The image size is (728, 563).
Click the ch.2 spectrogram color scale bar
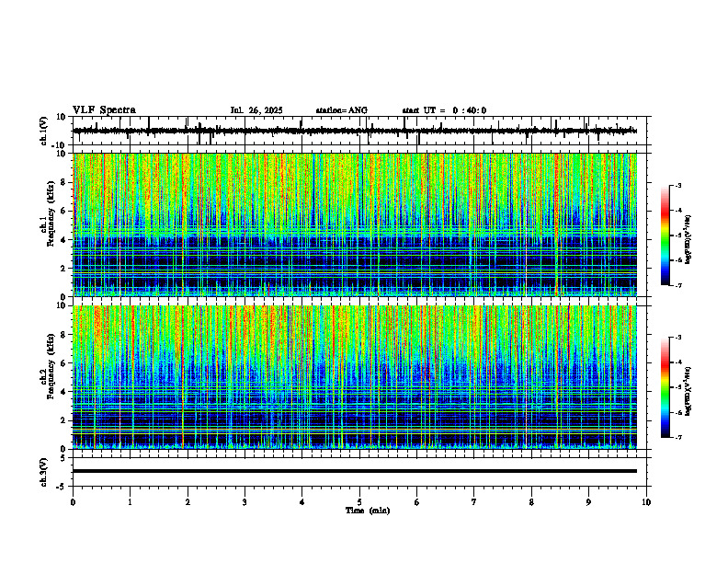coord(665,387)
